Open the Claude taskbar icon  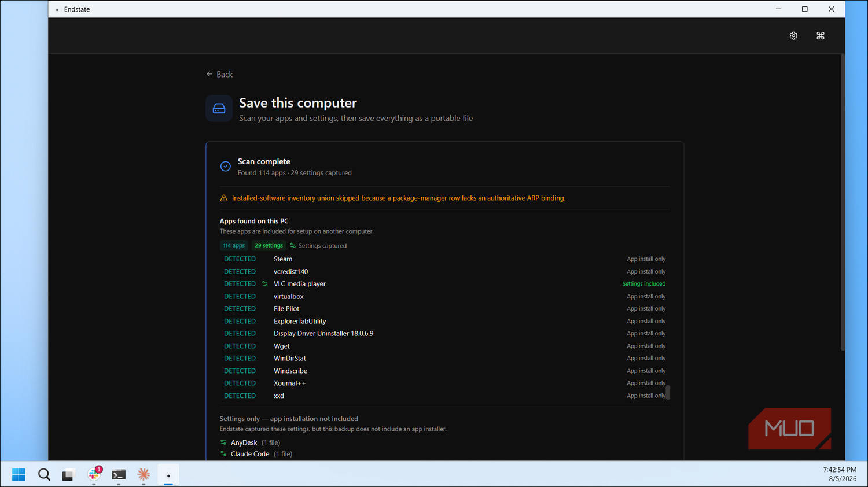144,475
